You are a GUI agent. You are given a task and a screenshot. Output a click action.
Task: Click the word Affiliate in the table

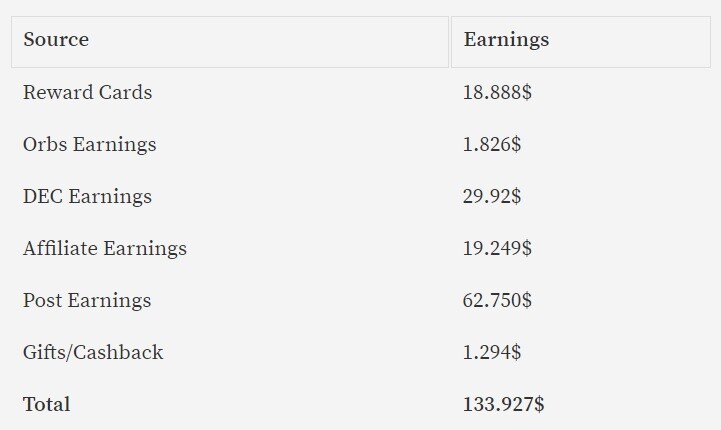coord(60,248)
